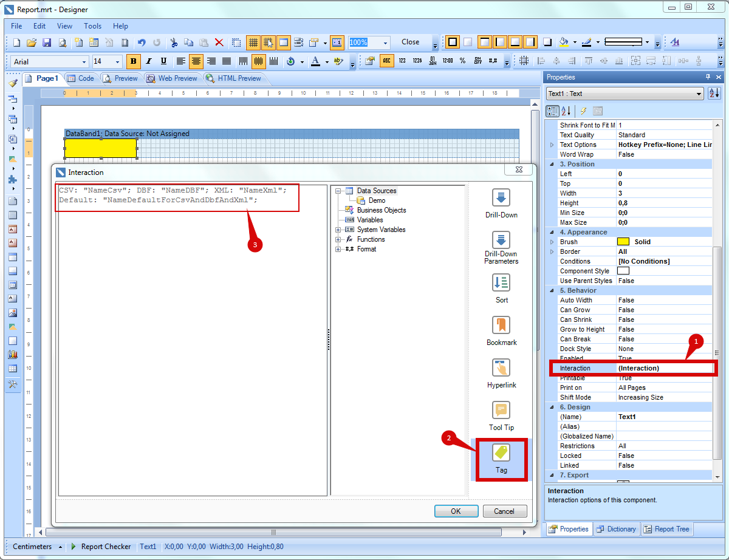Viewport: 729px width, 560px height.
Task: Expand the Format tree node
Action: [338, 249]
